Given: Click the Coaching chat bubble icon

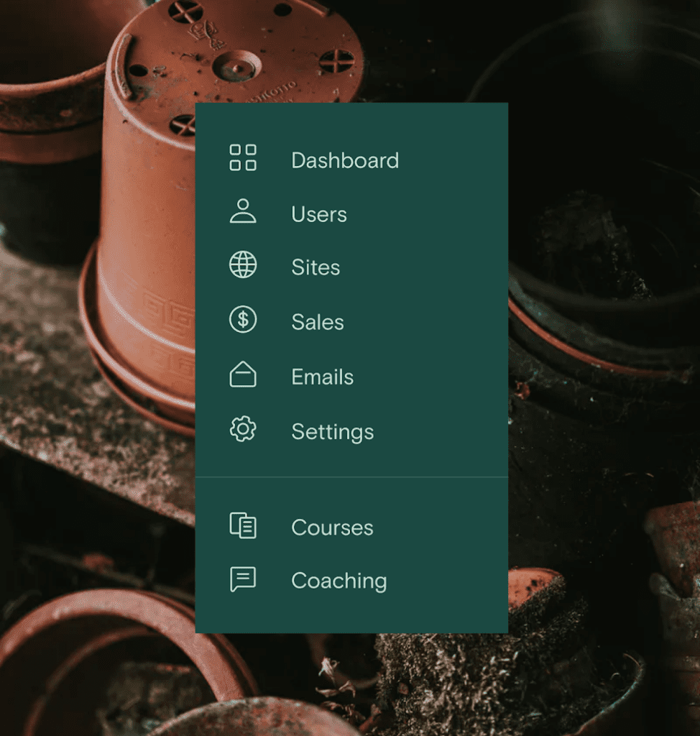Looking at the screenshot, I should pos(243,579).
